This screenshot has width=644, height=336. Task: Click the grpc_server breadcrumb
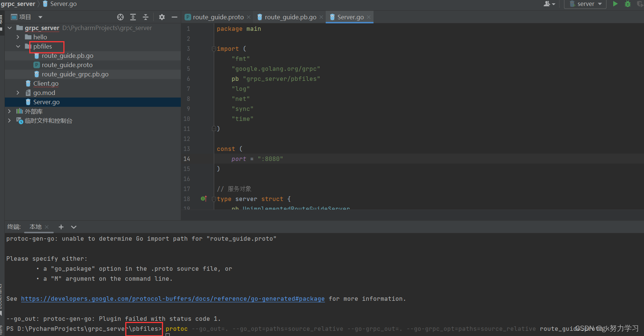tap(18, 4)
